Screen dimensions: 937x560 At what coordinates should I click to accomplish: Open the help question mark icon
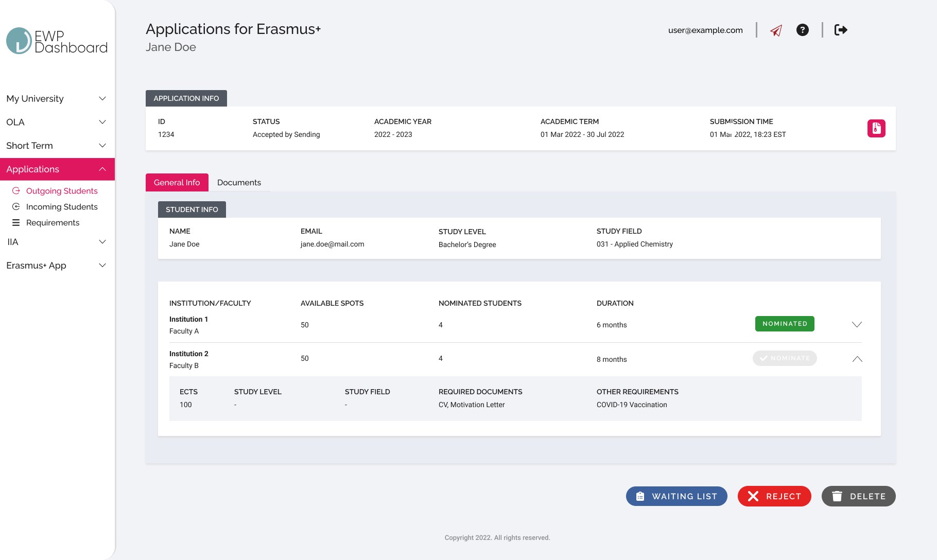(x=802, y=30)
